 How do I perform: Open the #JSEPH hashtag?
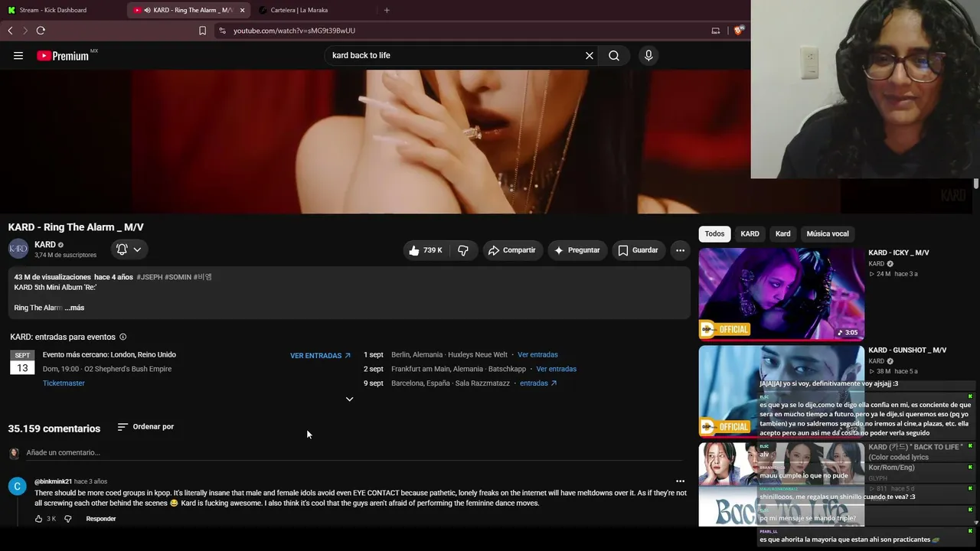point(149,277)
